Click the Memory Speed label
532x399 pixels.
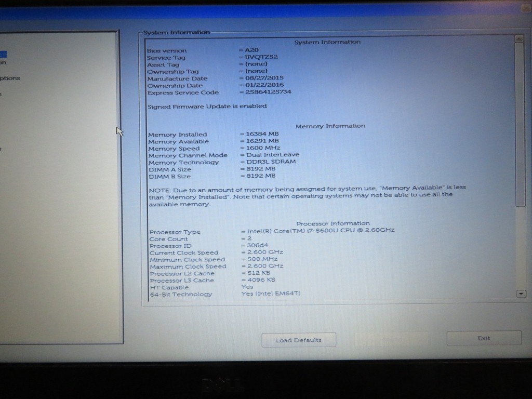tap(174, 149)
